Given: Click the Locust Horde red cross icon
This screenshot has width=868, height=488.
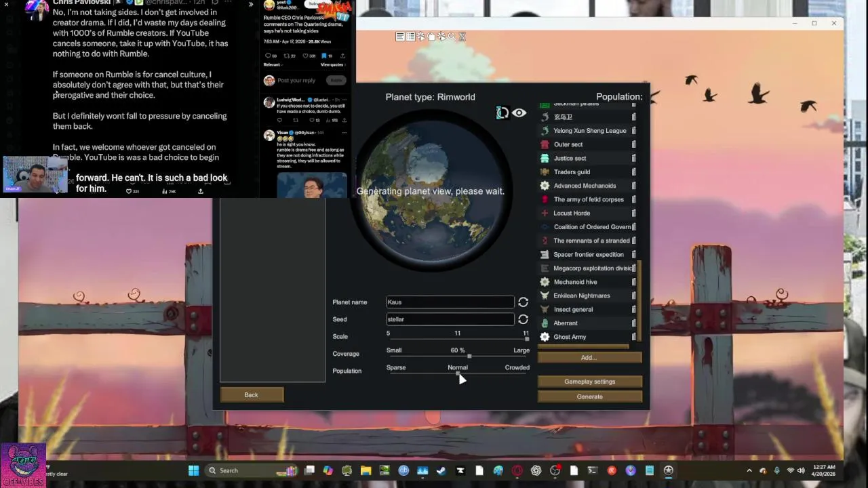Looking at the screenshot, I should (545, 213).
